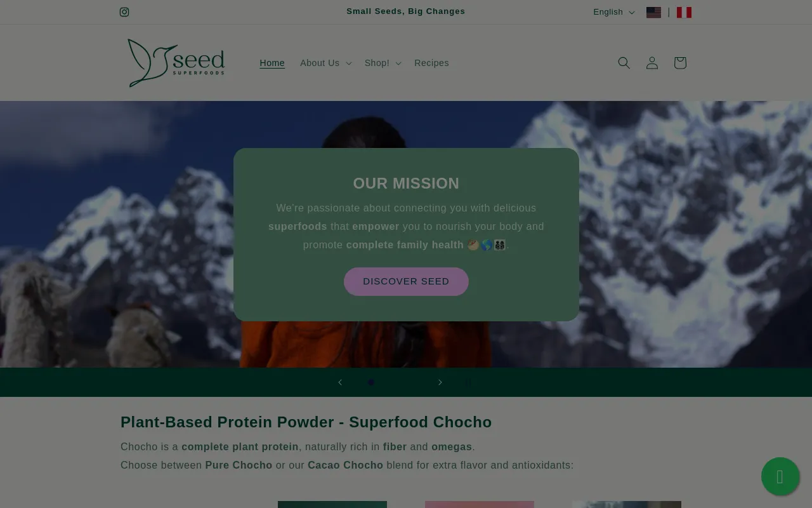Pause the slideshow autoplay
The image size is (812, 508).
tap(468, 382)
